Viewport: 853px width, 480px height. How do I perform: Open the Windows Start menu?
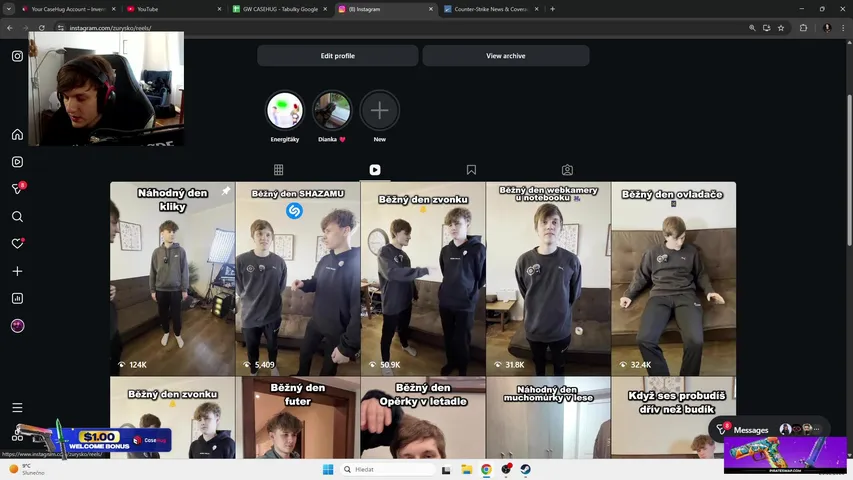pyautogui.click(x=328, y=469)
